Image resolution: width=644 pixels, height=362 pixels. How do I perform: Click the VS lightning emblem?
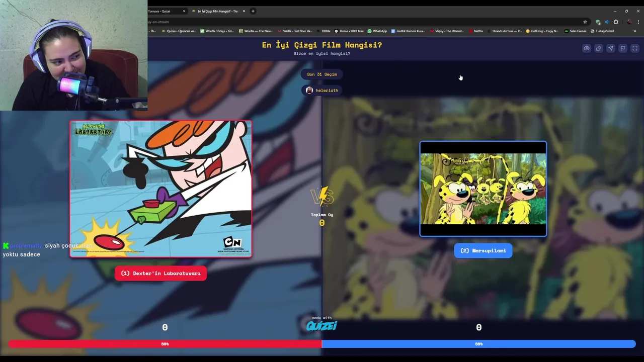coord(322,196)
